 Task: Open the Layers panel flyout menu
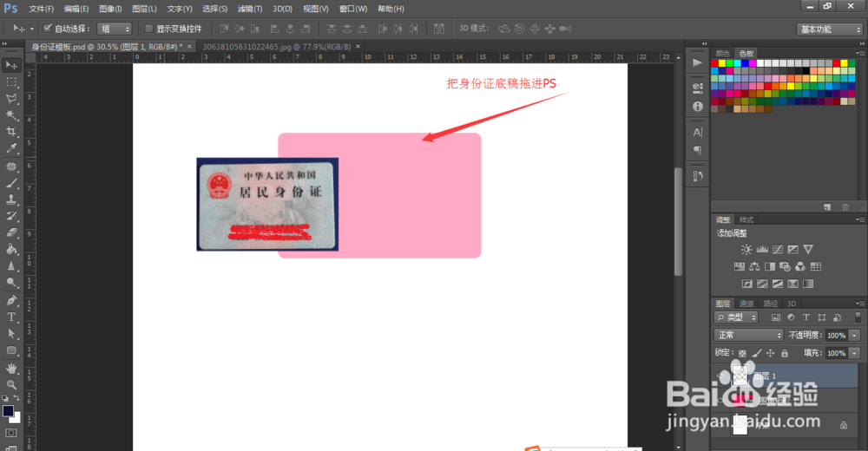[860, 304]
